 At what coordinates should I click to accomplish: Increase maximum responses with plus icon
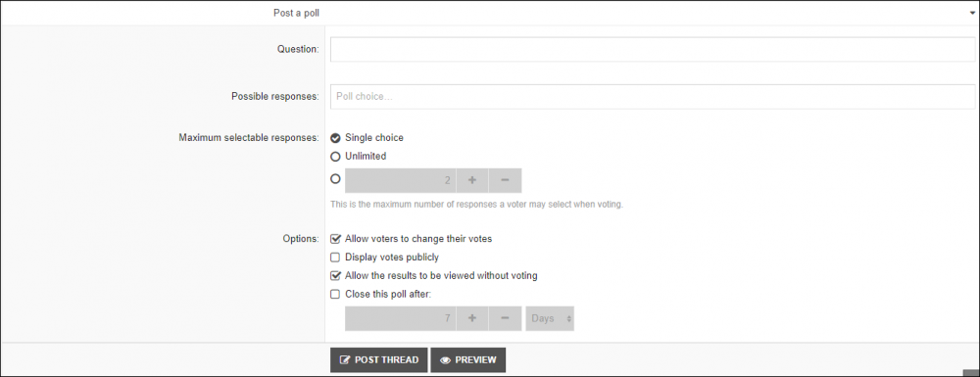tap(472, 180)
